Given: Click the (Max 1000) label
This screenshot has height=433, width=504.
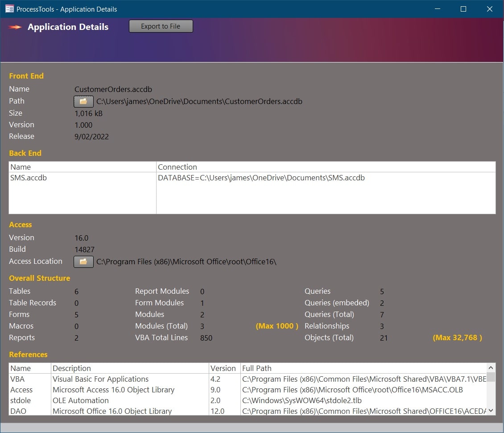Looking at the screenshot, I should [x=277, y=326].
